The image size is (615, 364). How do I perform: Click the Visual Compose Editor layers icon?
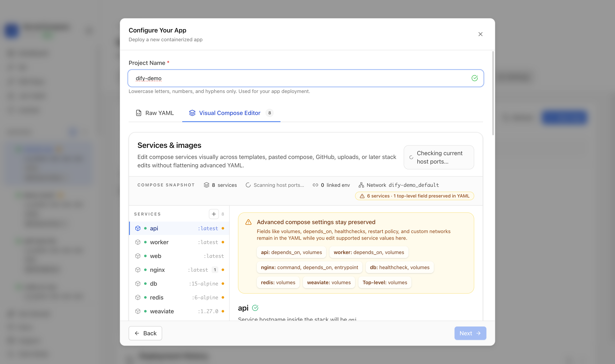pos(192,113)
